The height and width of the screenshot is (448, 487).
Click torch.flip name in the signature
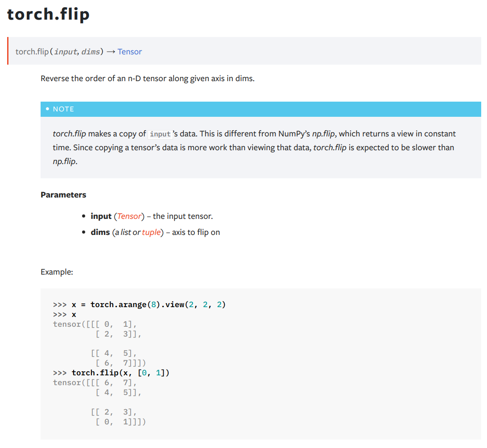point(32,52)
